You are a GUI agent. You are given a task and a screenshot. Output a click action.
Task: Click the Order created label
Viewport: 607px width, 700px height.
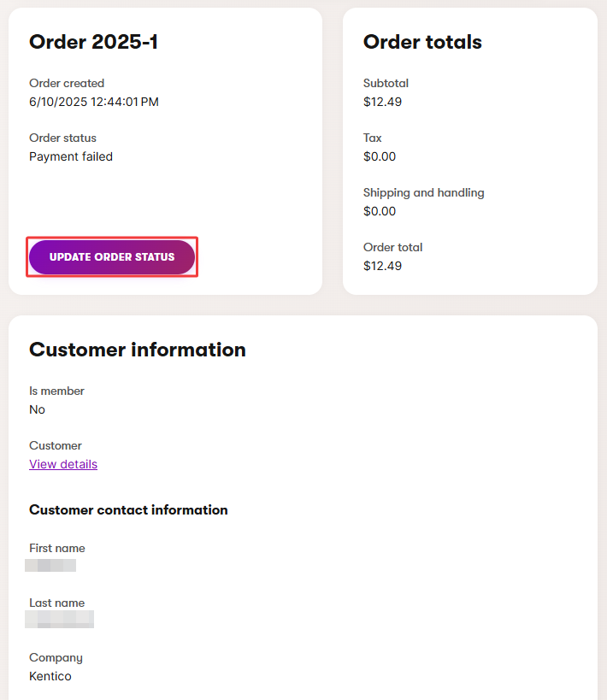point(67,83)
